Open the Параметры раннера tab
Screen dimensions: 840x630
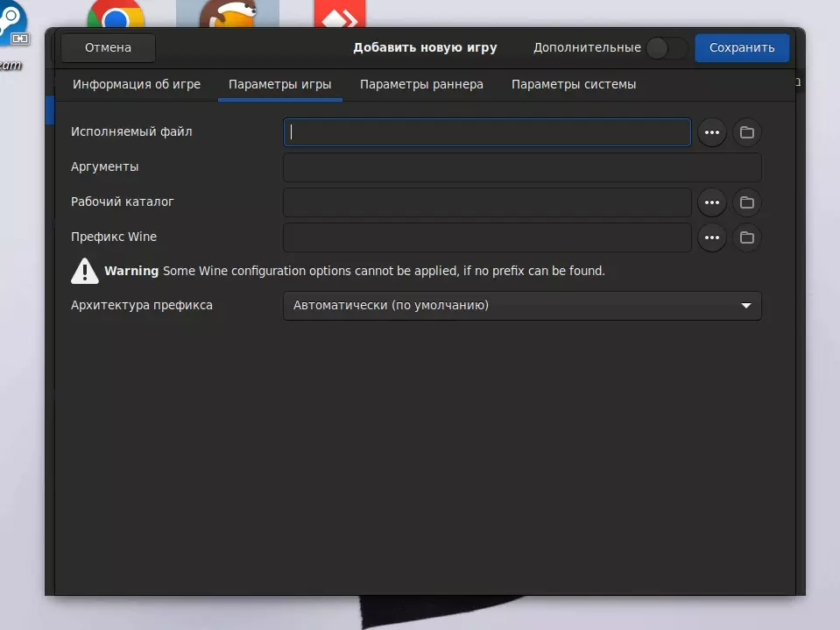(x=421, y=85)
